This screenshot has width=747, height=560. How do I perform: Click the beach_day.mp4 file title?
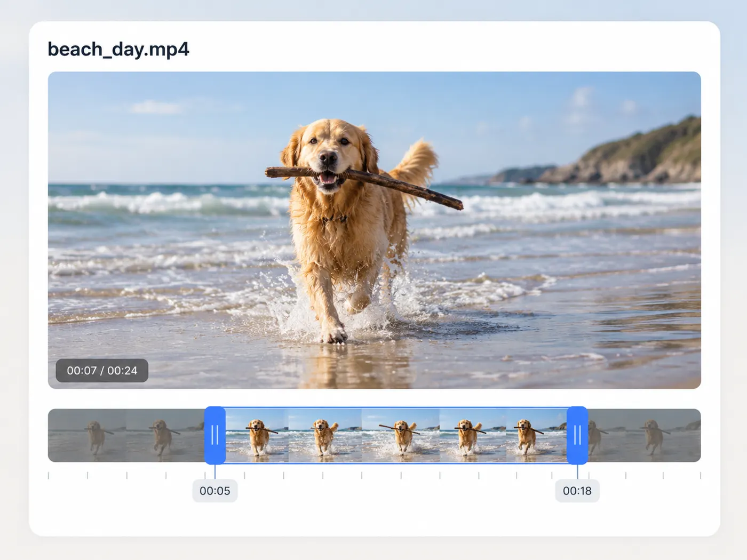[x=118, y=49]
